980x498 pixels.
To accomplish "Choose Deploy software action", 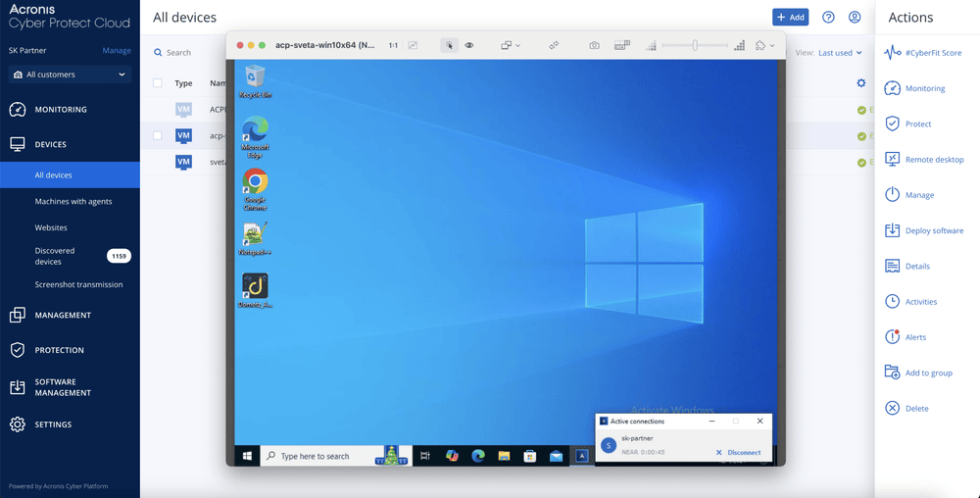I will pyautogui.click(x=924, y=230).
